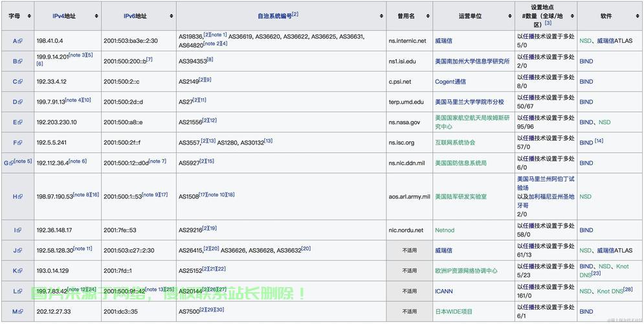Open external link icon for root J

19,250
